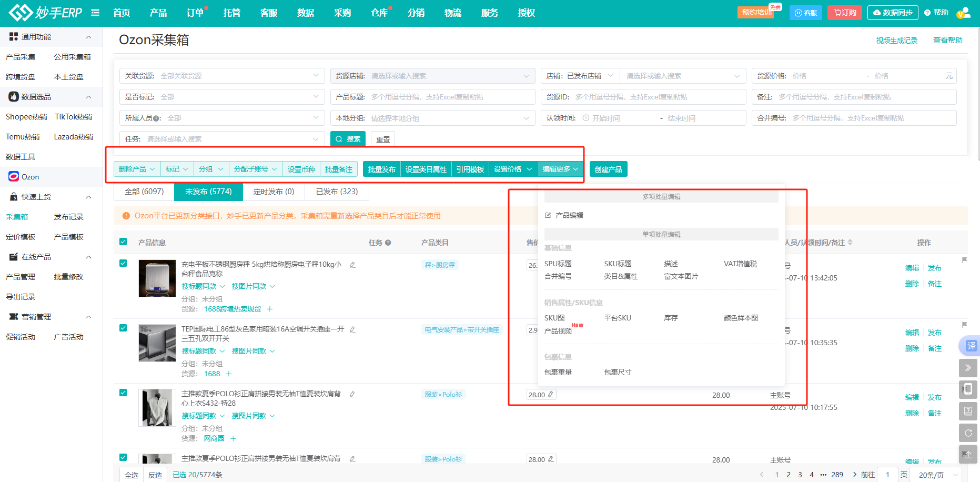Image resolution: width=980 pixels, height=482 pixels.
Task: Toggle the select-all checkbox in table header
Action: (x=123, y=242)
